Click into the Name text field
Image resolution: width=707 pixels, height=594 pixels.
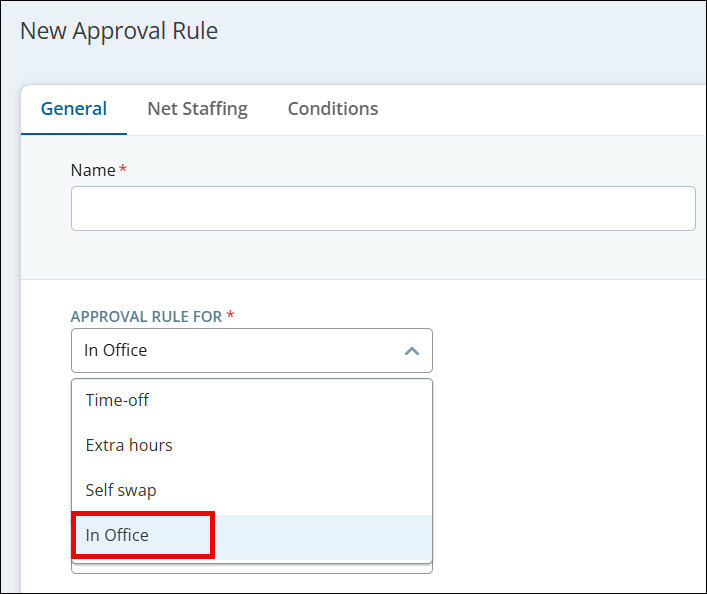pos(383,208)
